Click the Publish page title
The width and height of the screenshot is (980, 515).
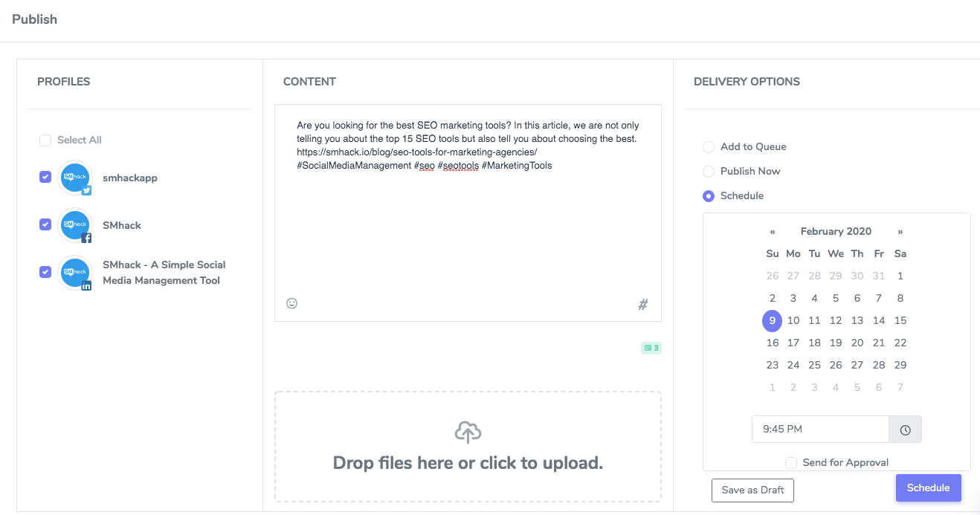click(35, 19)
